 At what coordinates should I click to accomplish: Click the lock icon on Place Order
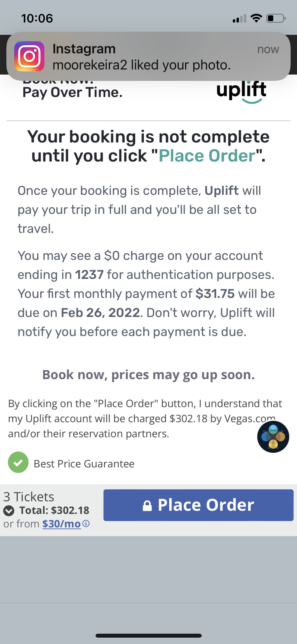click(147, 506)
